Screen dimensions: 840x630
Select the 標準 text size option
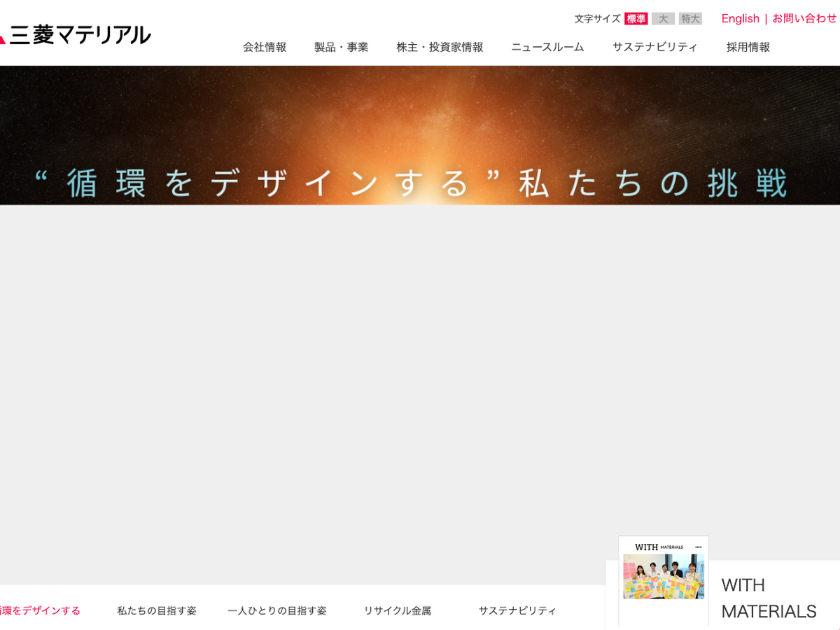tap(636, 19)
